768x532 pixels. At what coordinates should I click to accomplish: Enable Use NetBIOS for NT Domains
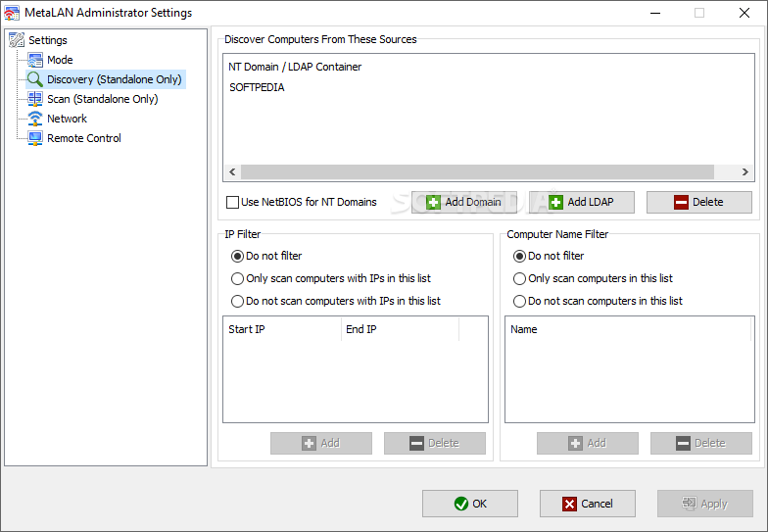[x=233, y=203]
